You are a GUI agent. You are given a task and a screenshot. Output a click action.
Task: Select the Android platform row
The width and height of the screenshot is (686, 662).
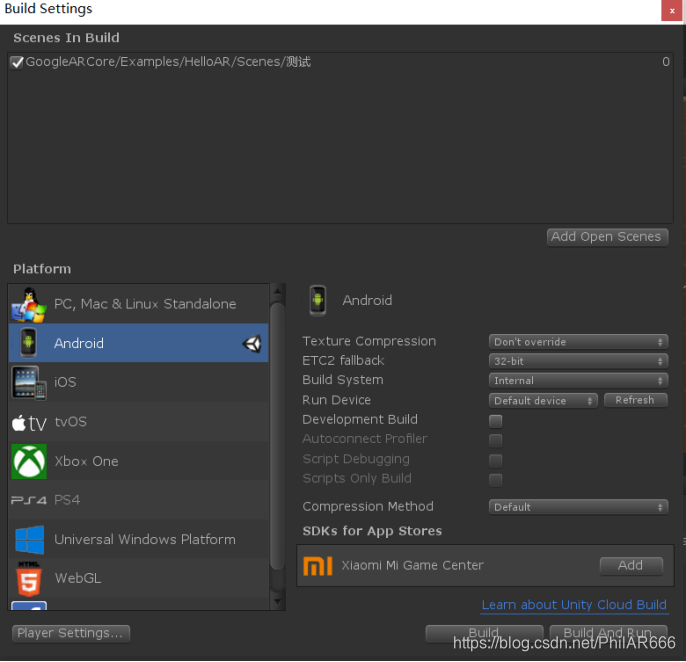pos(138,343)
